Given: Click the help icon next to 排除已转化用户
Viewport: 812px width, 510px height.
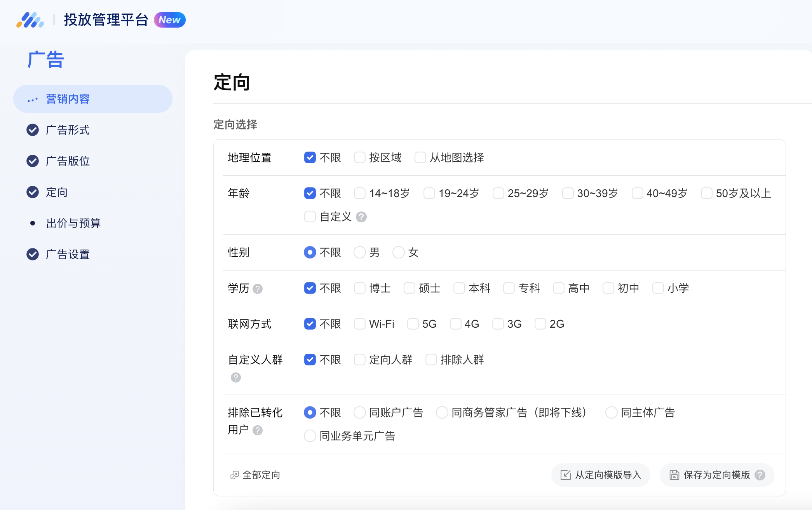Looking at the screenshot, I should [x=257, y=430].
